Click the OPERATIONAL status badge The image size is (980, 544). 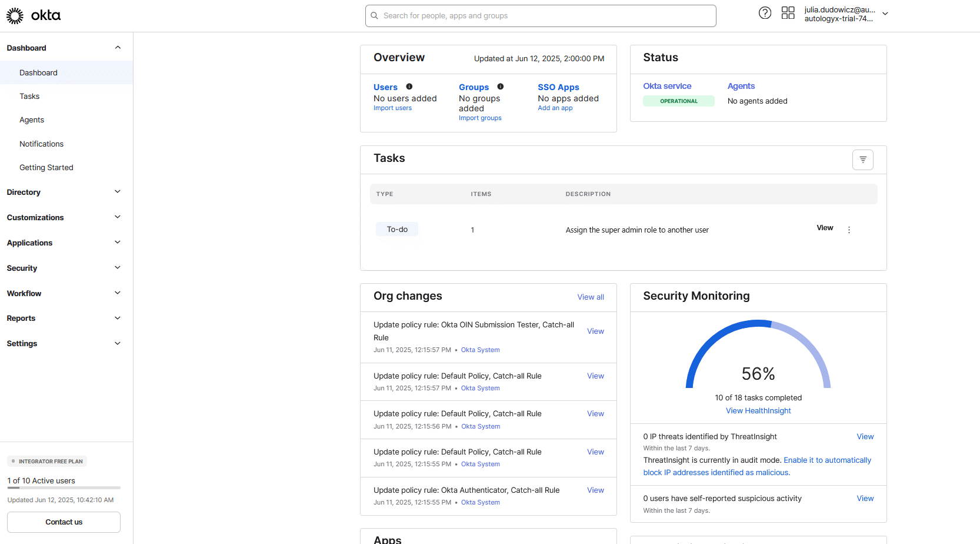pos(679,101)
